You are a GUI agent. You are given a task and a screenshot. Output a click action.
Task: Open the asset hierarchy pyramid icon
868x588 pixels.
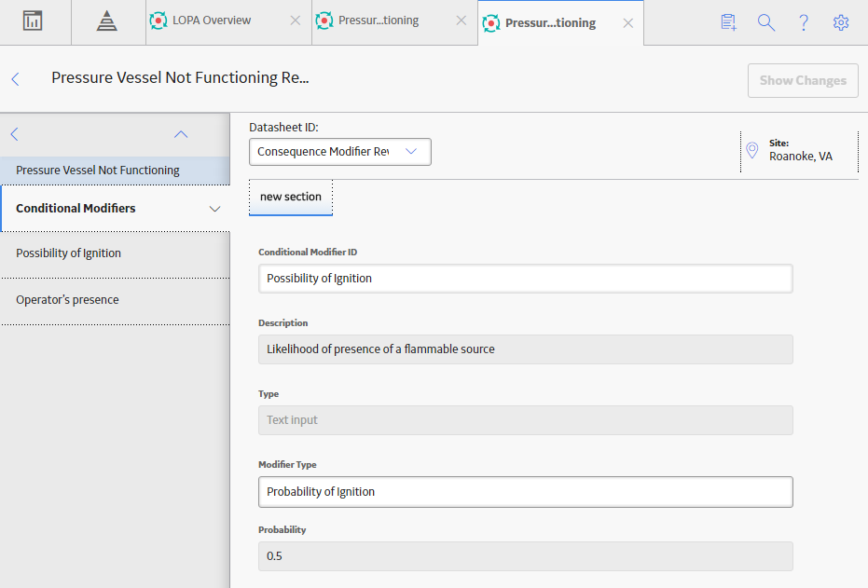pyautogui.click(x=107, y=21)
